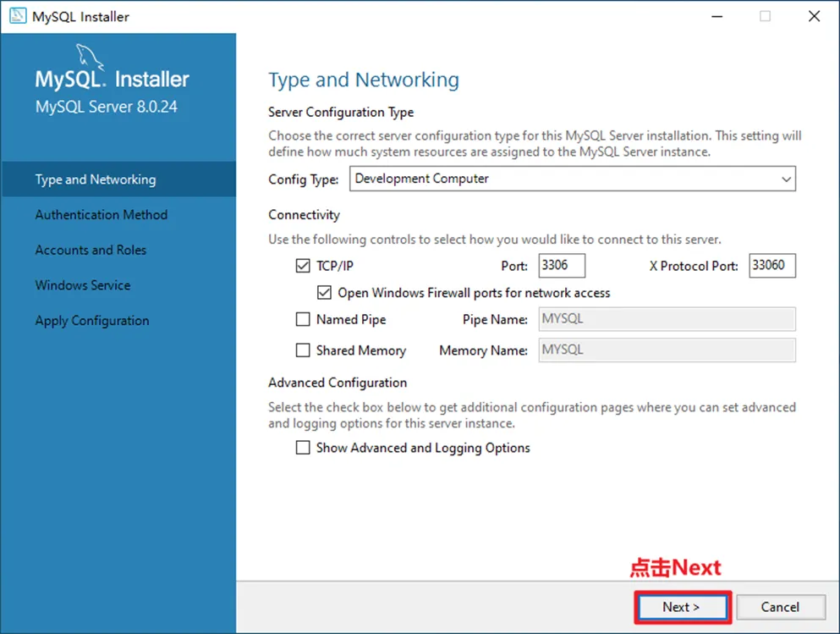Toggle the TCP/IP checkbox
Screen dimensions: 840x634
pyautogui.click(x=303, y=266)
